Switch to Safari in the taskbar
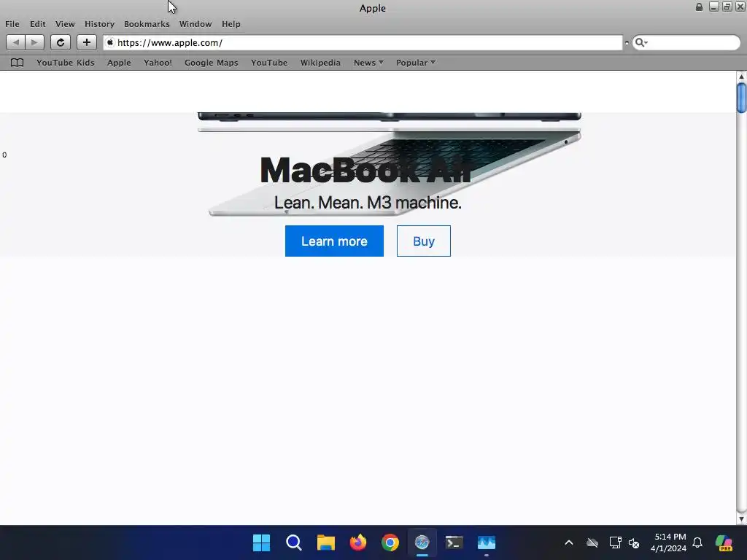 click(x=422, y=542)
